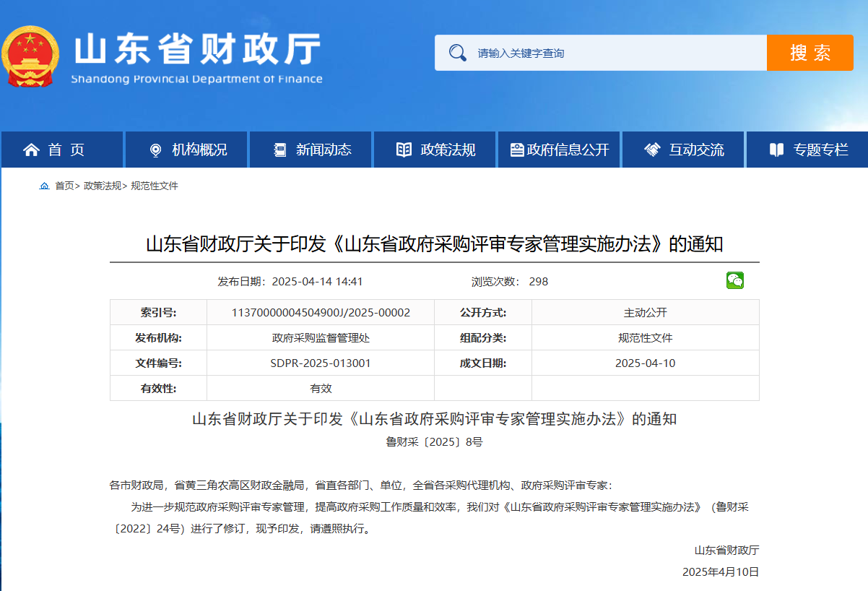Click the open book icon for 政策法规
Screen dimensions: 868x591
[404, 150]
